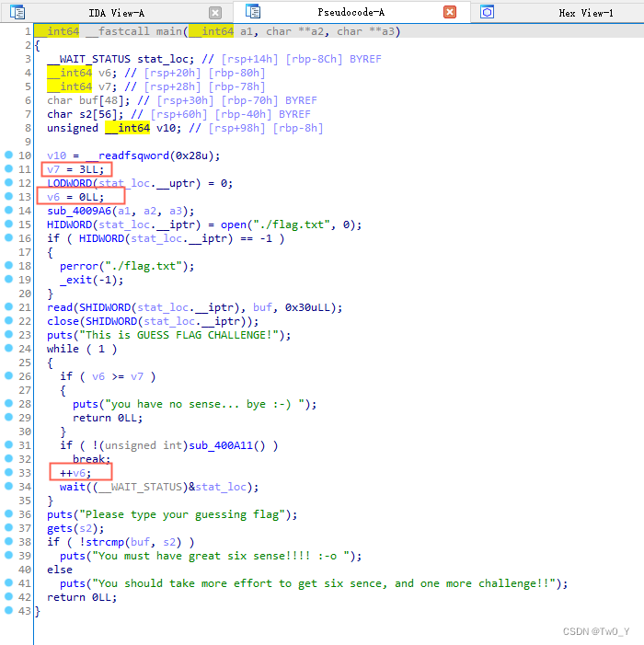This screenshot has width=644, height=645.
Task: Click the 'return 0LL;' on line 42
Action: pos(82,597)
